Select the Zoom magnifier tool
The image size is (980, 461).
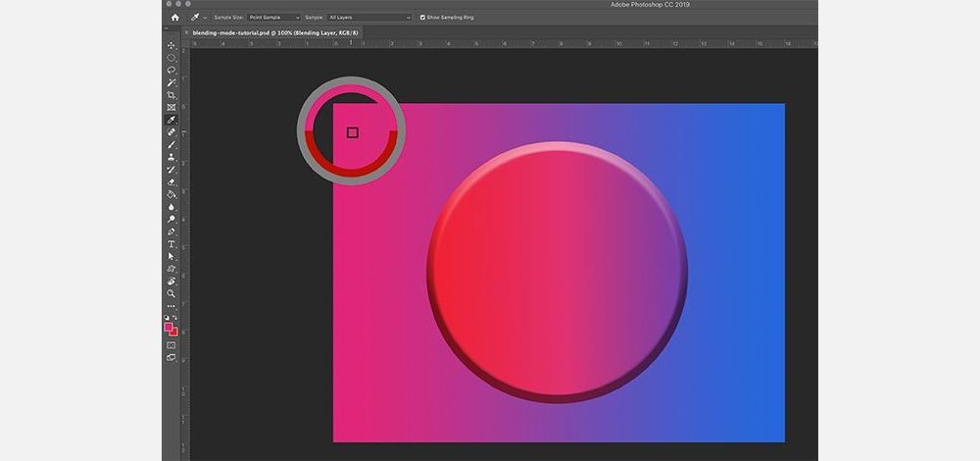171,293
